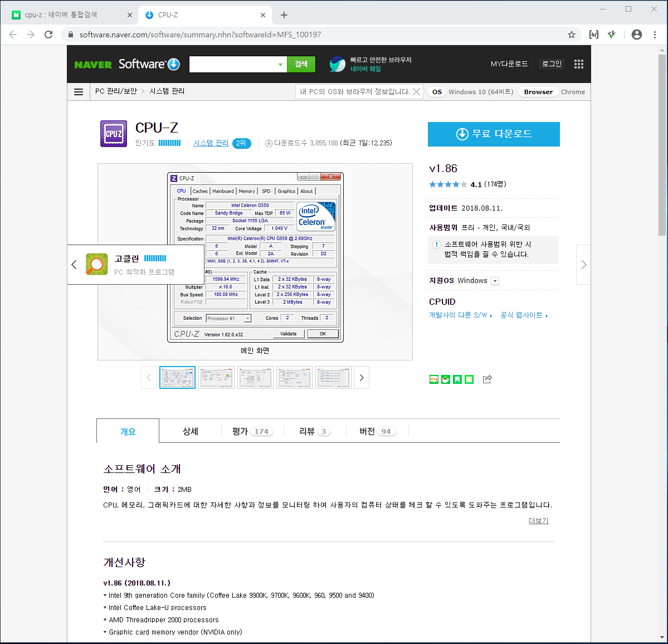Open the Naver apps grid icon
Screen dimensions: 668x644
pos(578,64)
